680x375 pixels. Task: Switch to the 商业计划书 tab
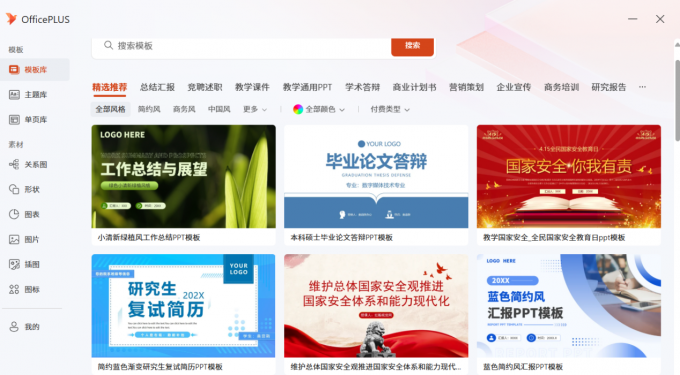(x=414, y=87)
